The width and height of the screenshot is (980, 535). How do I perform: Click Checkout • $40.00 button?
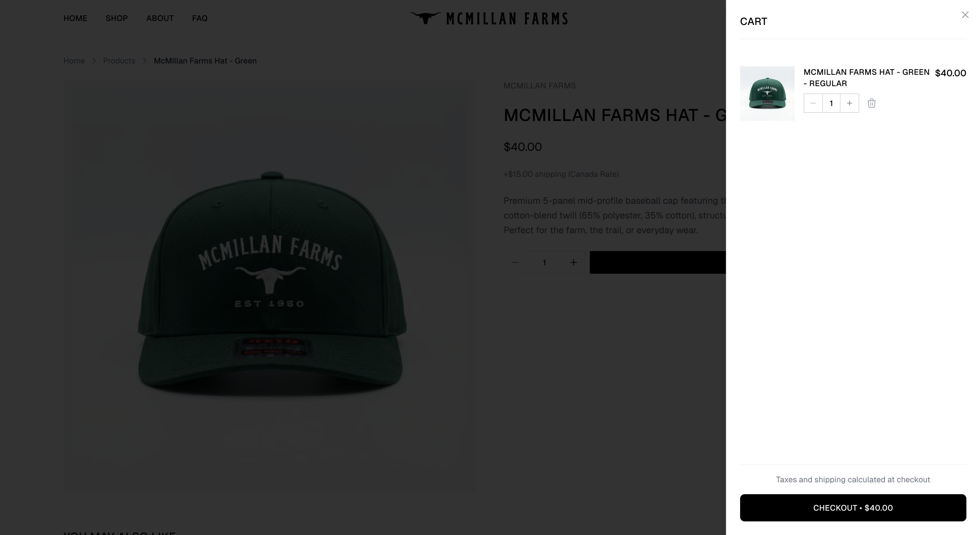(x=853, y=508)
